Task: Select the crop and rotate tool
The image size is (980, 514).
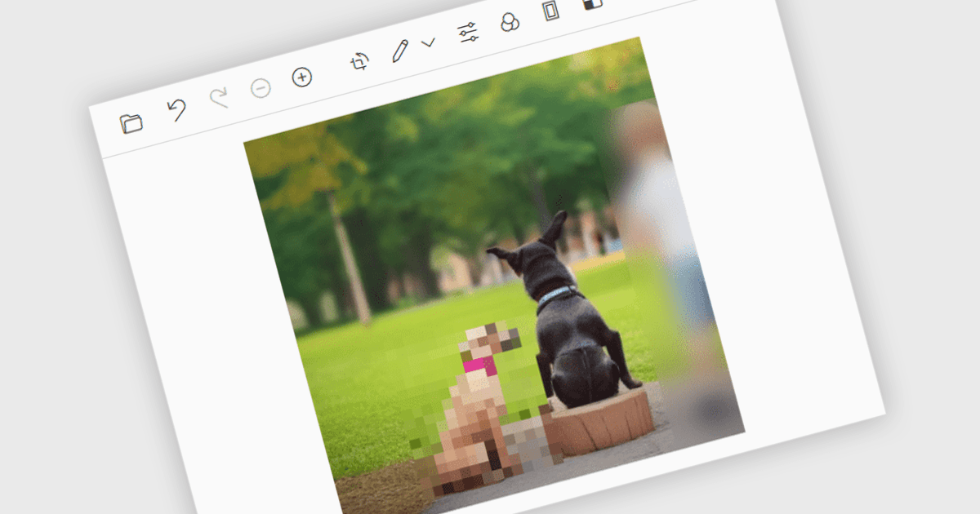Action: 359,62
